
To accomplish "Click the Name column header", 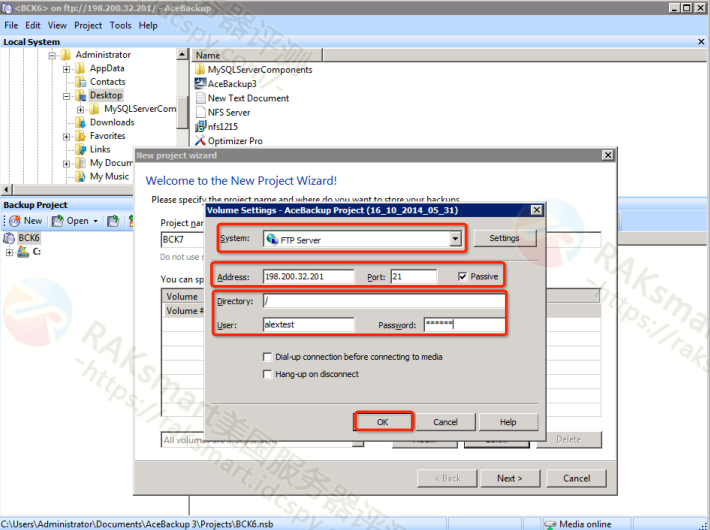I will [x=257, y=55].
